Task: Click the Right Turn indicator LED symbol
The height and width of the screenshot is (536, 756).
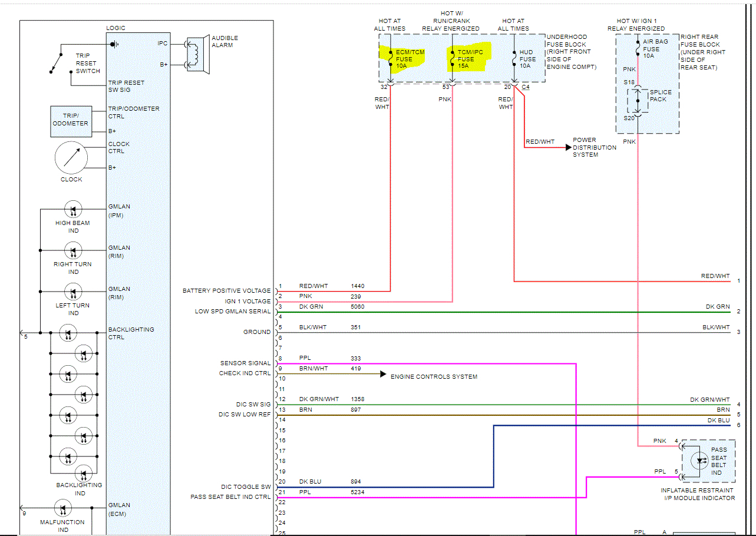Action: point(72,251)
